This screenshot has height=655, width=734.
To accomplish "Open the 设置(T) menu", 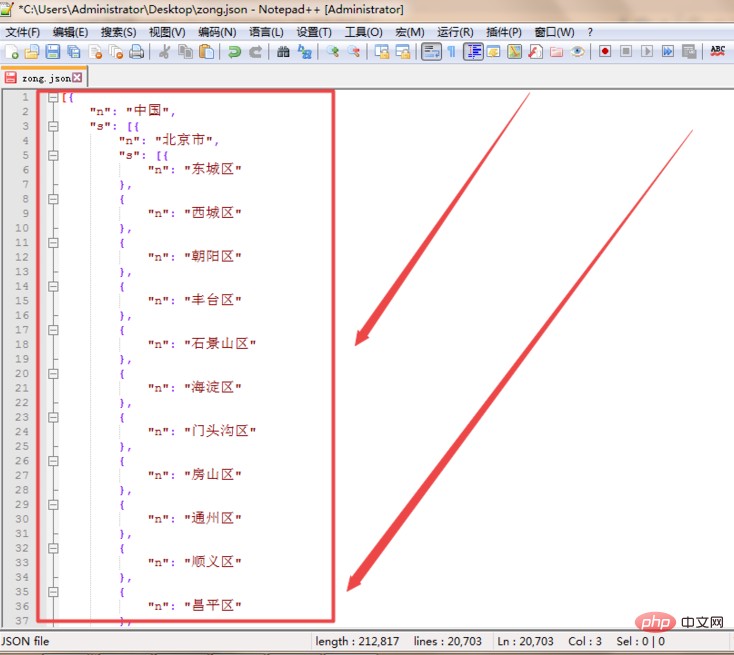I will click(x=314, y=32).
